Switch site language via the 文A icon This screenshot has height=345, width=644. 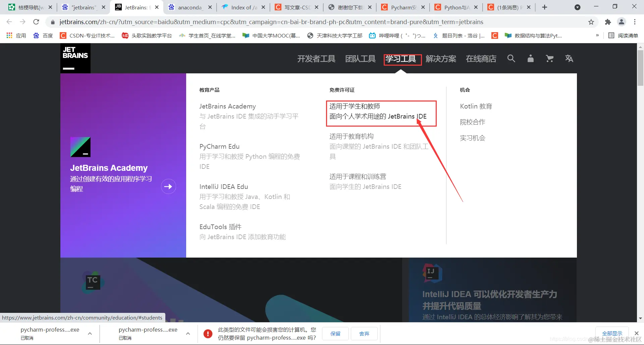tap(569, 59)
